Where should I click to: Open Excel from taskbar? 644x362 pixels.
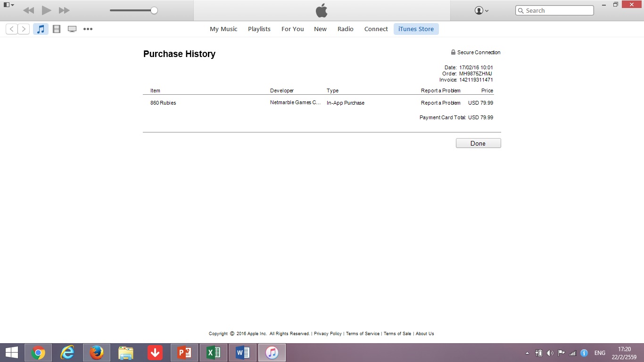click(214, 353)
